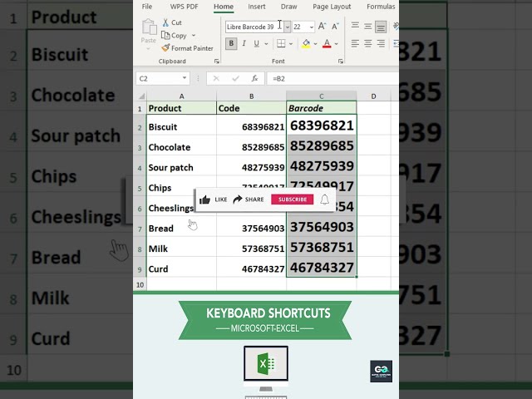
Task: Activate the Format Painter tool
Action: 187,48
